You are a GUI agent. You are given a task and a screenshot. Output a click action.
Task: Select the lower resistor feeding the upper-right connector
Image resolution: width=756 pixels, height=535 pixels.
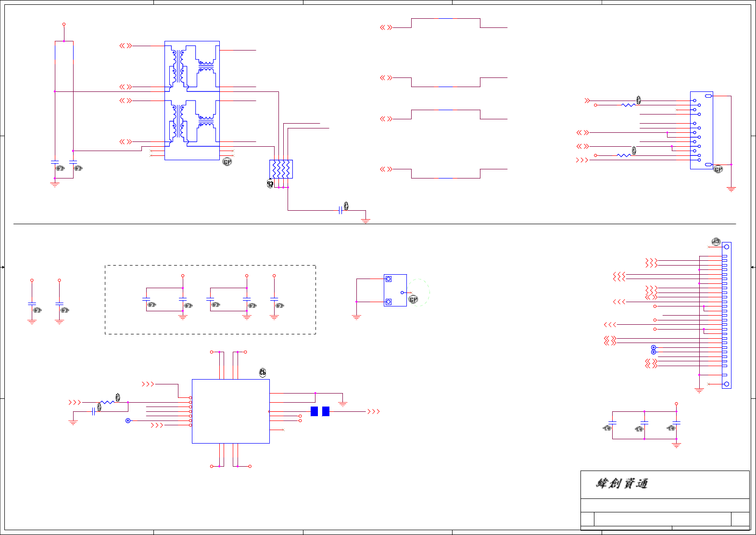point(624,155)
